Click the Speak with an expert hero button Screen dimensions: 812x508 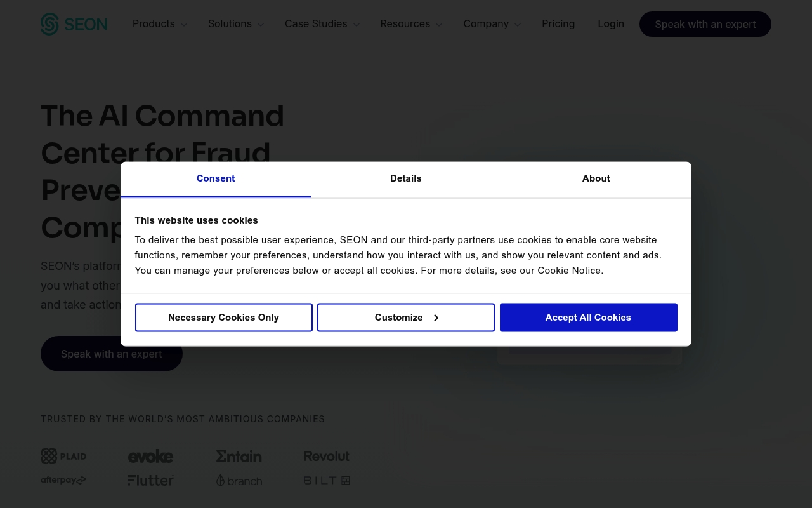pos(112,354)
